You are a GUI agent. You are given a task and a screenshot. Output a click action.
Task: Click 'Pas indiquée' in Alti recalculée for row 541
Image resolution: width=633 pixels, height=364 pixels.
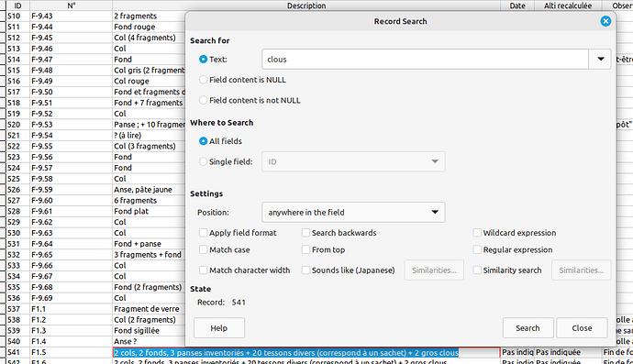point(568,353)
